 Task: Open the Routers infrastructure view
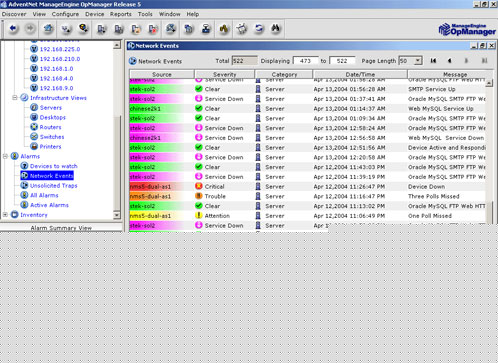(x=50, y=127)
